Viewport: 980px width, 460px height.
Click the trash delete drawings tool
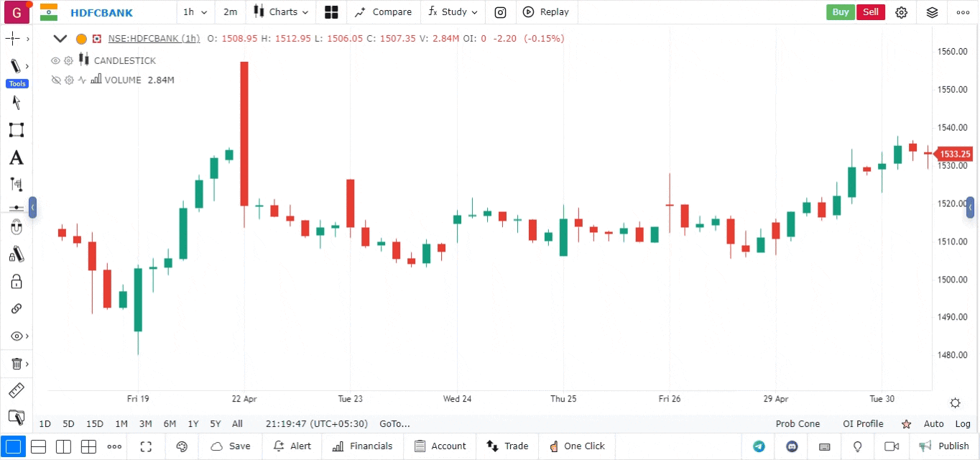pyautogui.click(x=17, y=364)
